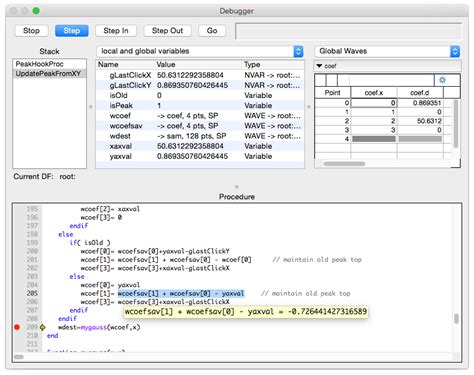Image resolution: width=474 pixels, height=375 pixels.
Task: Select PeakHookProc in the Stack list
Action: click(x=49, y=64)
